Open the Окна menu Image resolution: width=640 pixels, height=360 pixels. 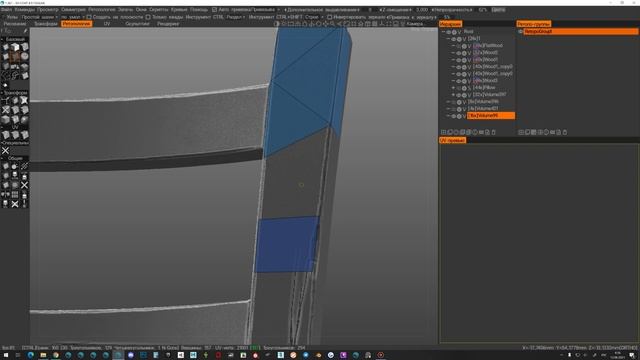pos(141,9)
